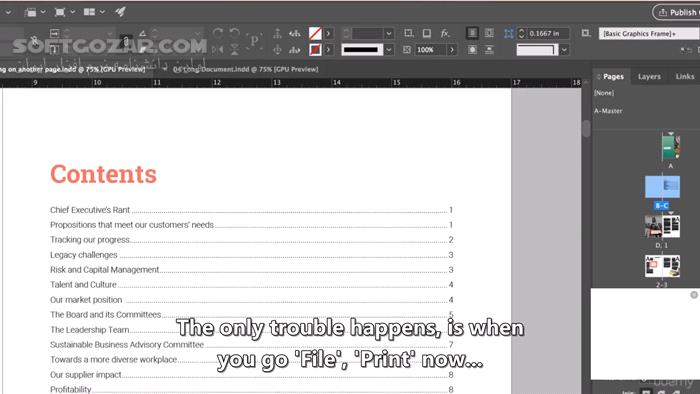Select the A-Master item
This screenshot has width=700, height=394.
click(x=608, y=111)
